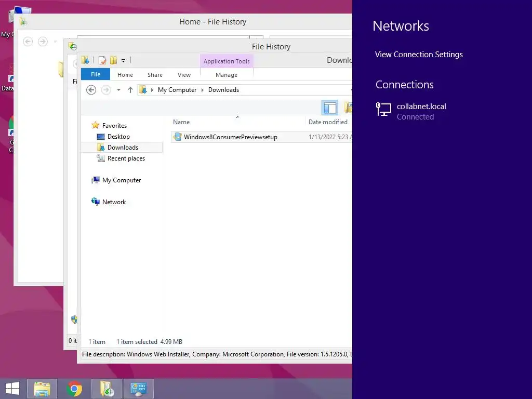Expand the chevron before Downloads breadcrumb

pos(203,90)
